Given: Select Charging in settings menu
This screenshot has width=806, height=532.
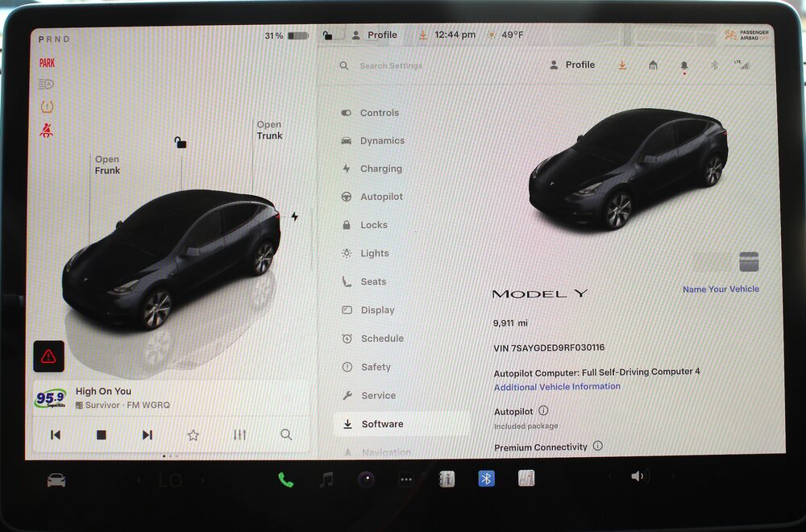Looking at the screenshot, I should pos(380,168).
